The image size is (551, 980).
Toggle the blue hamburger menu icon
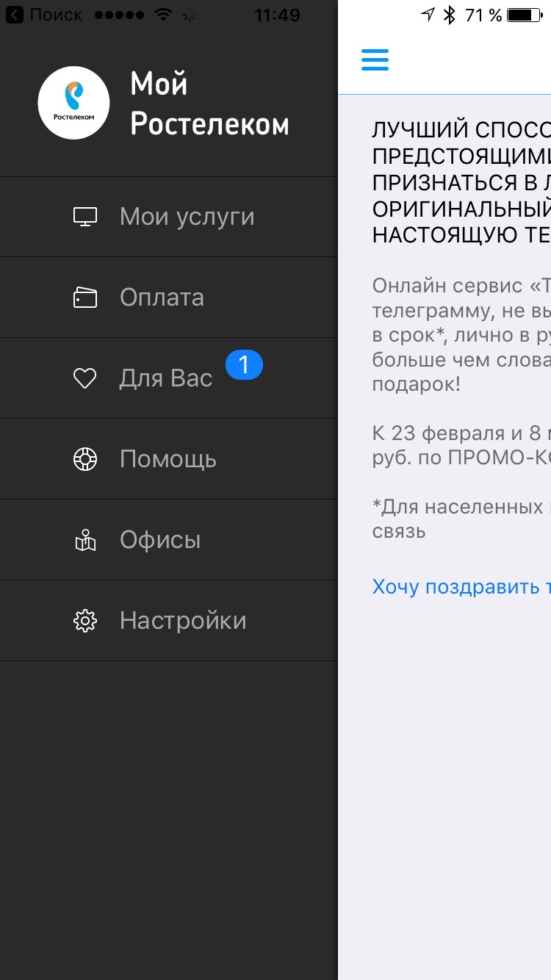(375, 60)
